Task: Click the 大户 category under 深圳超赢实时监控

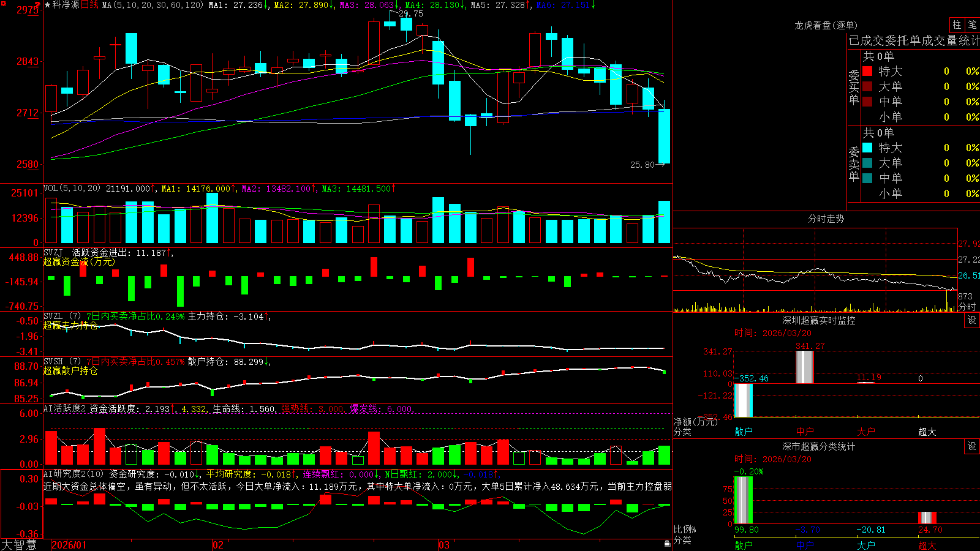Action: pos(866,432)
